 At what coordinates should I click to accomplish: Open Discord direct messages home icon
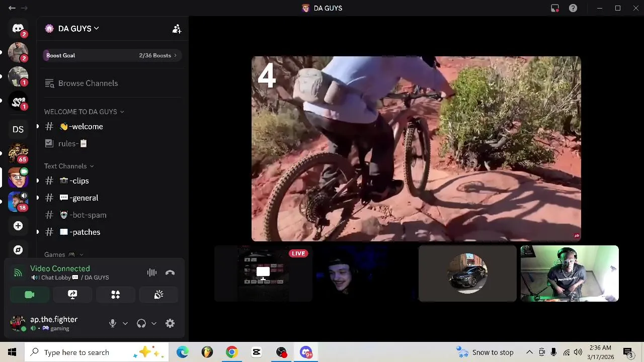click(x=18, y=28)
